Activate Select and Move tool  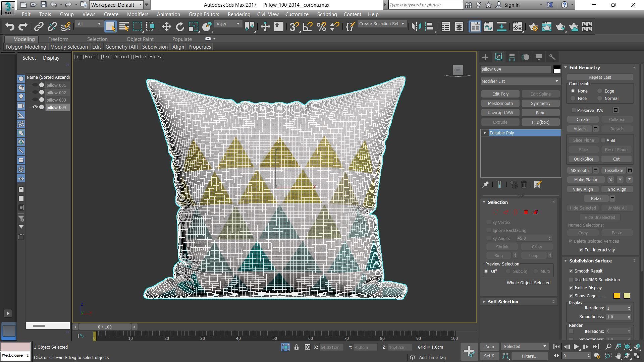pos(166,27)
